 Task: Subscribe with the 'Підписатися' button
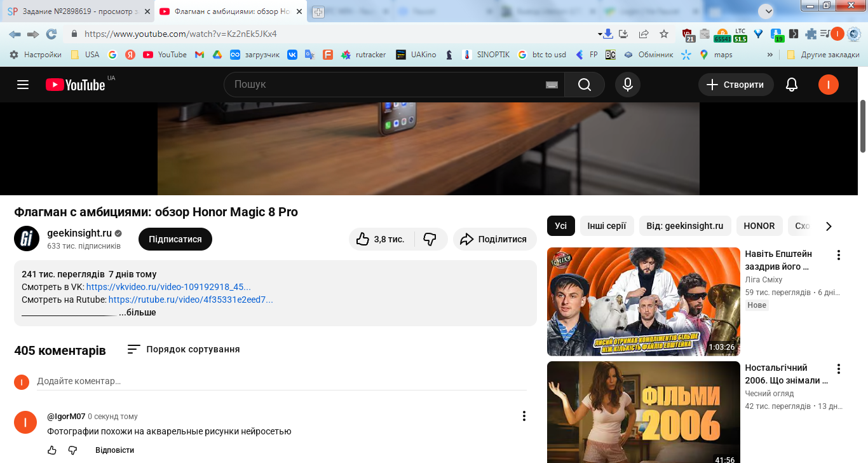(175, 239)
